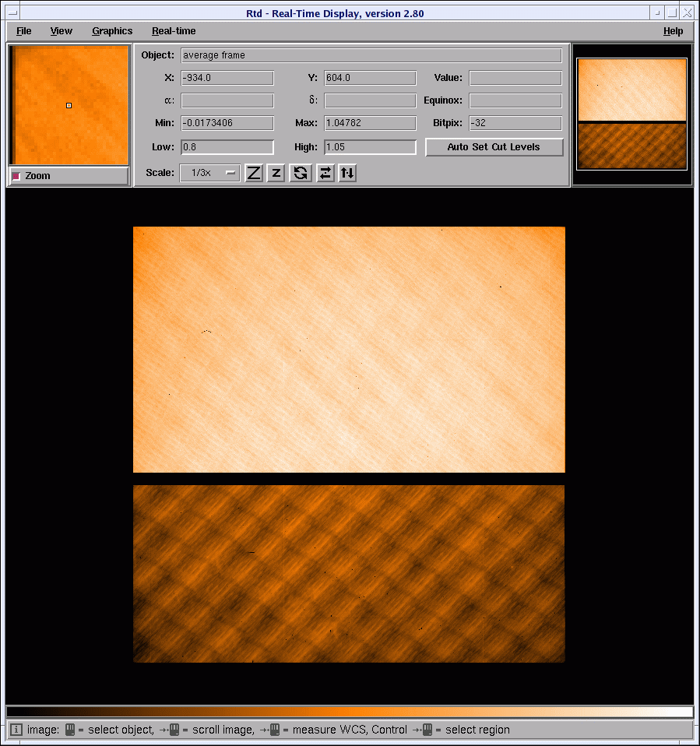
Task: Click the flip vertically button
Action: click(347, 173)
